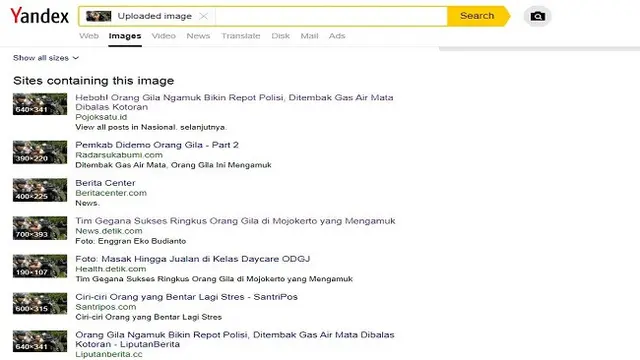Viewport: 640px width, 360px height.
Task: Click the text 'Foto: Enggran Eko Budianto'
Action: click(x=131, y=241)
